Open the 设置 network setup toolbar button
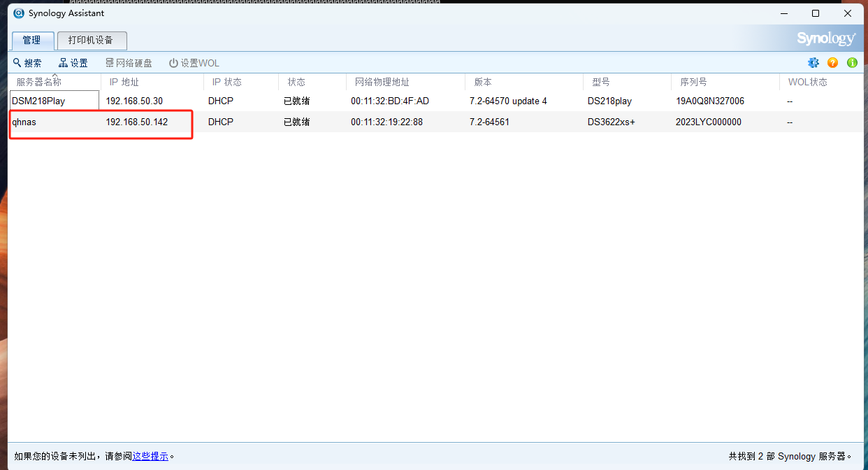Viewport: 868px width, 470px height. coord(73,63)
